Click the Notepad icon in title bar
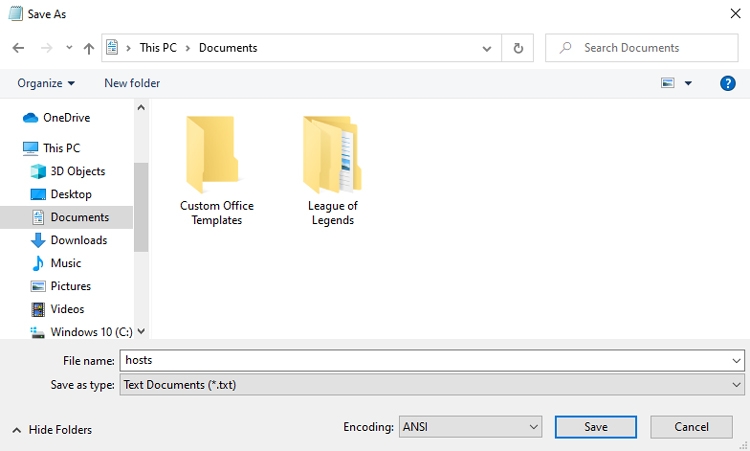This screenshot has width=750, height=451. click(16, 13)
